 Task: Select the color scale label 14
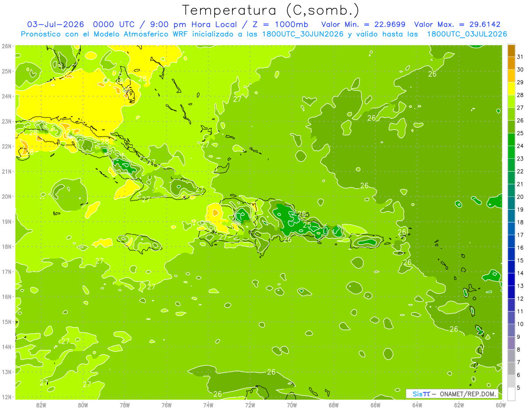click(520, 273)
